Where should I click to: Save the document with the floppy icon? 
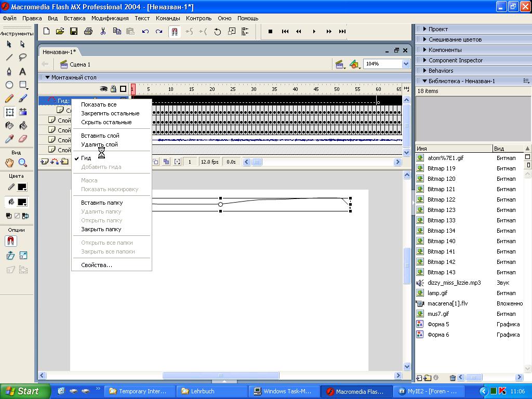click(74, 32)
